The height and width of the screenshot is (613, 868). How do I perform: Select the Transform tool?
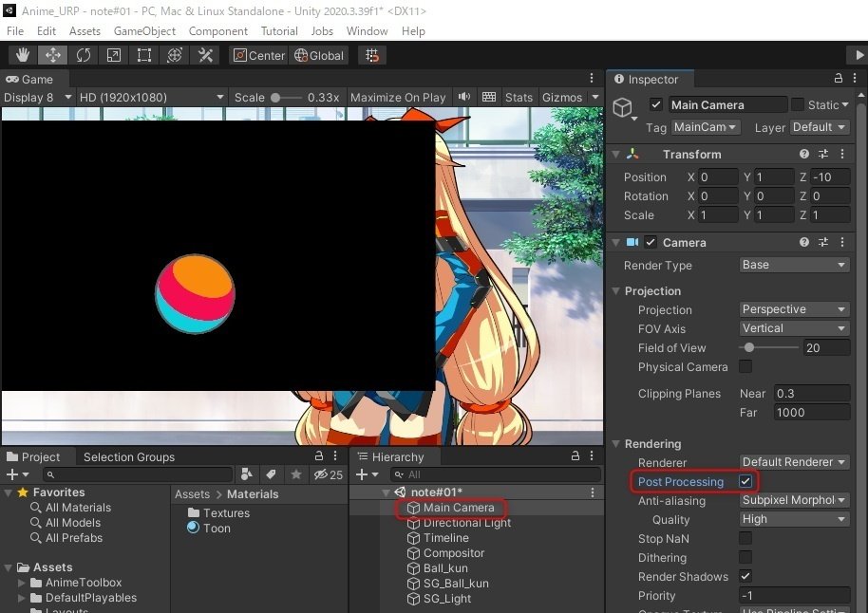pyautogui.click(x=175, y=55)
